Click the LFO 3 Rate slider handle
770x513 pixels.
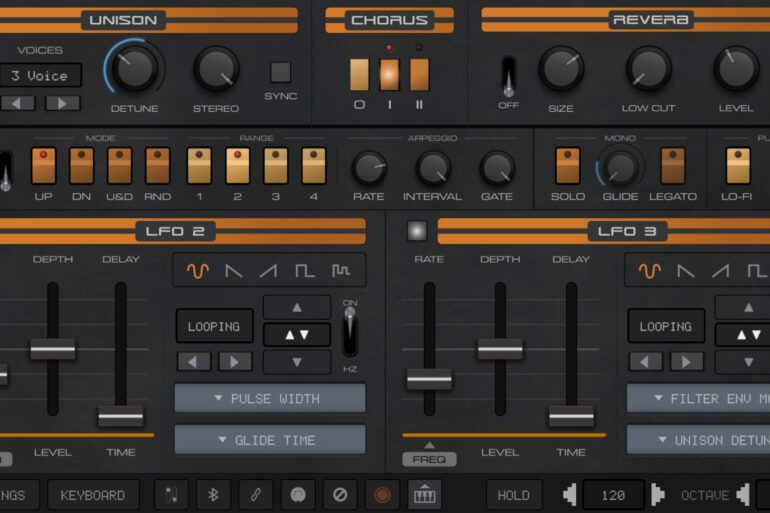(x=429, y=379)
